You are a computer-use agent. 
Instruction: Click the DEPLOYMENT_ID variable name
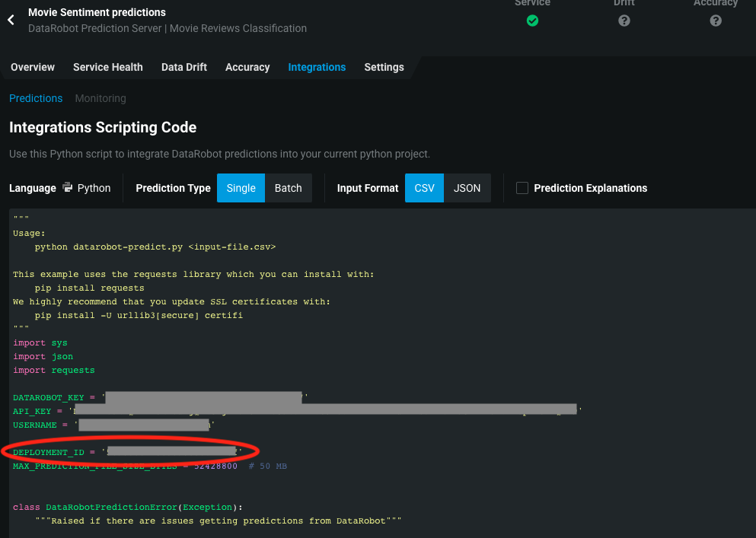[x=48, y=452]
